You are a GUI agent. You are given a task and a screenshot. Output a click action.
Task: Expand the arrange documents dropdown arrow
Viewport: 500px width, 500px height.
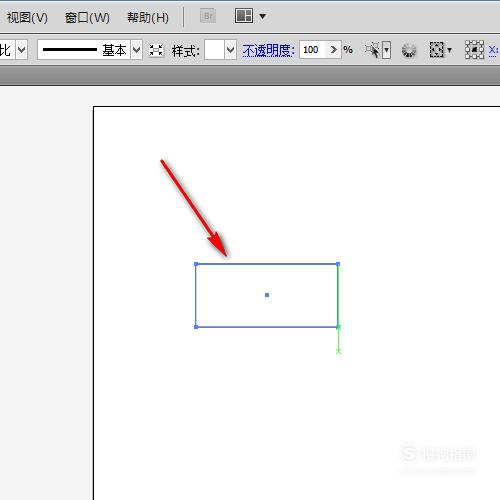coord(263,16)
